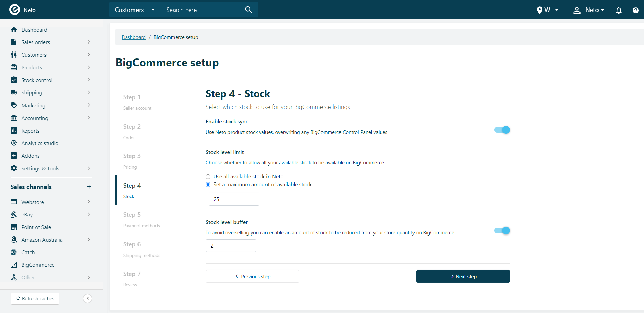
Task: Open Analytics studio in the sidebar
Action: (40, 143)
